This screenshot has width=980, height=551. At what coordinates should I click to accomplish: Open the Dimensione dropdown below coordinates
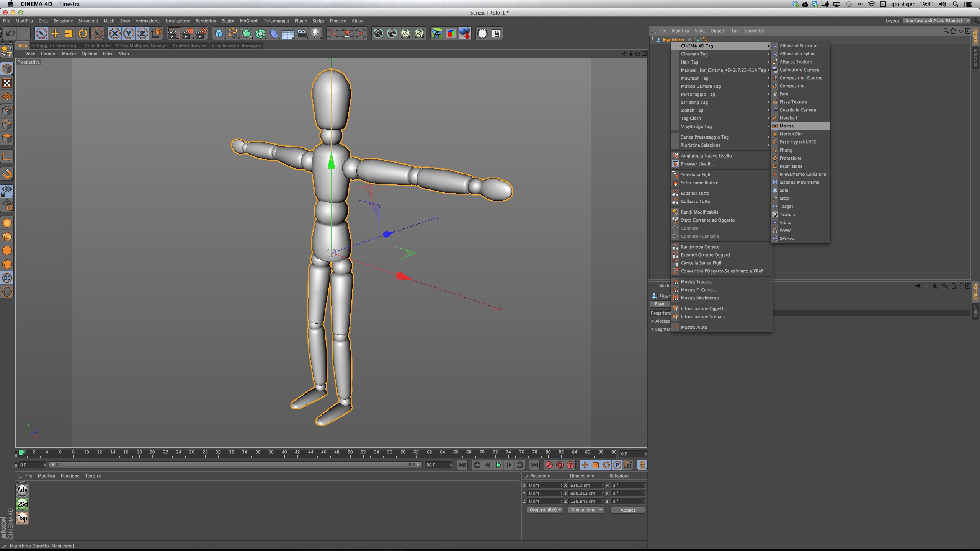coord(586,510)
